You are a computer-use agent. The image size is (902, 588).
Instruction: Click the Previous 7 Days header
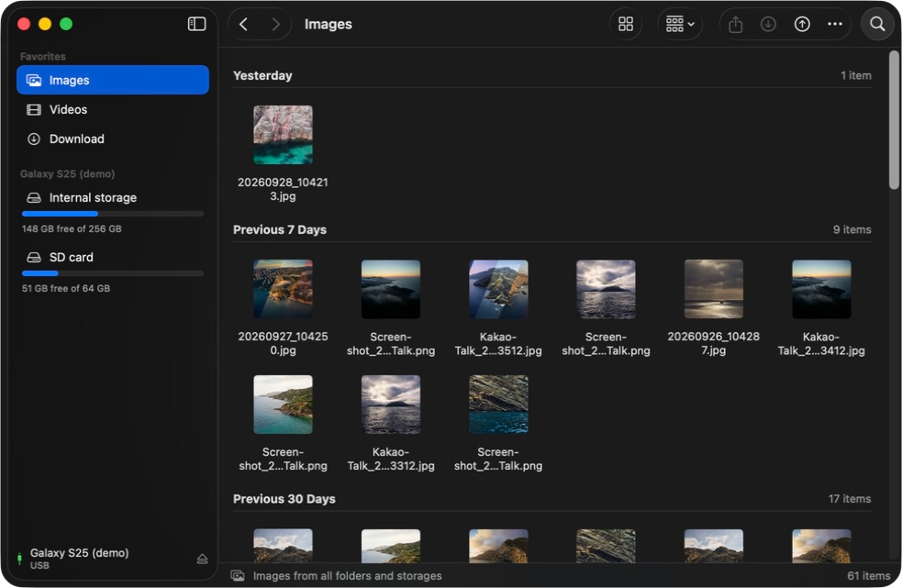click(280, 229)
